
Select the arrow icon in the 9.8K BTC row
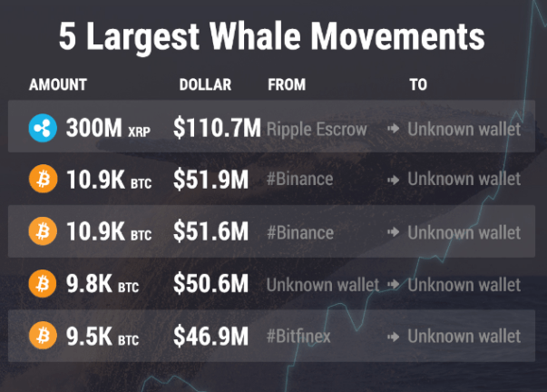[x=393, y=286]
